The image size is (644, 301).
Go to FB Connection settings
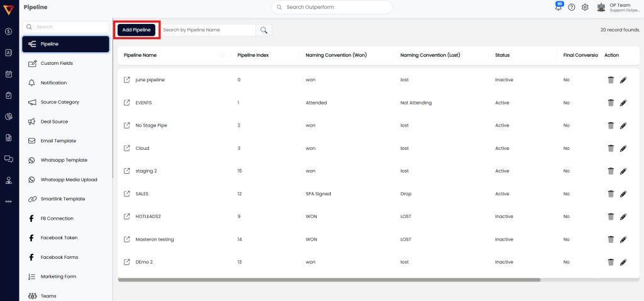tap(57, 219)
